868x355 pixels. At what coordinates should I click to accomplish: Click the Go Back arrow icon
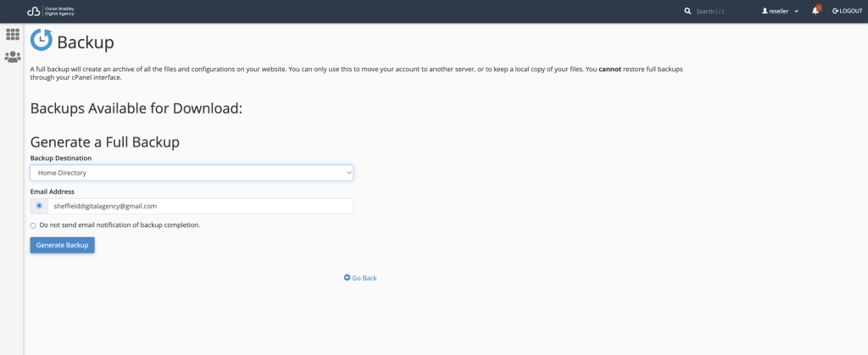click(347, 278)
